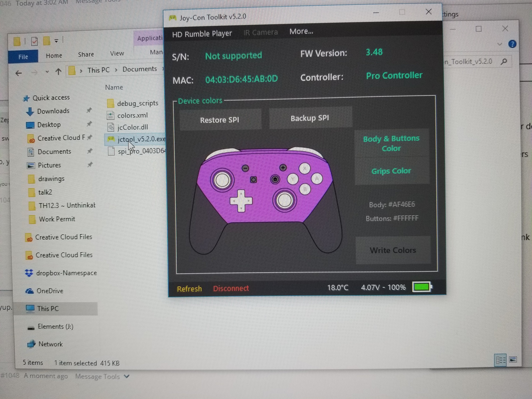Viewport: 532px width, 399px height.
Task: Click the Up arrow to parent folder
Action: pos(58,71)
